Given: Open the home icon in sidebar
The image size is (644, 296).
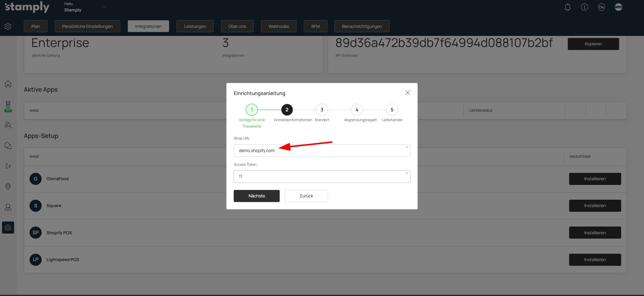Looking at the screenshot, I should (x=8, y=84).
